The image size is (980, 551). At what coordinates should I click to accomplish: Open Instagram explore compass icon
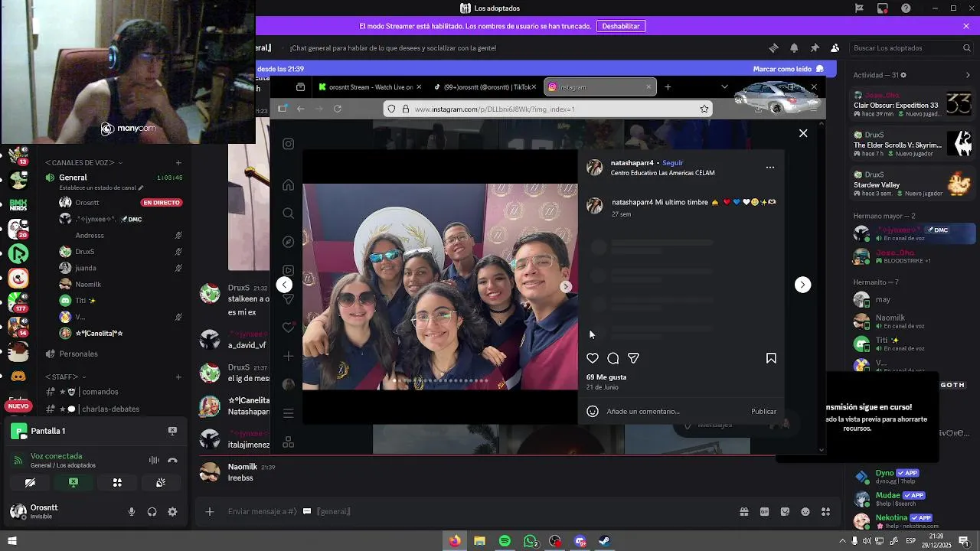[x=288, y=242]
